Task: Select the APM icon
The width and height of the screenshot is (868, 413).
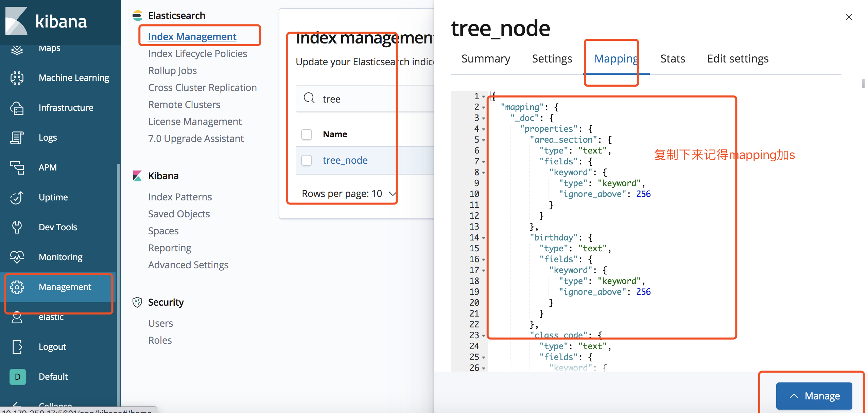Action: [17, 167]
